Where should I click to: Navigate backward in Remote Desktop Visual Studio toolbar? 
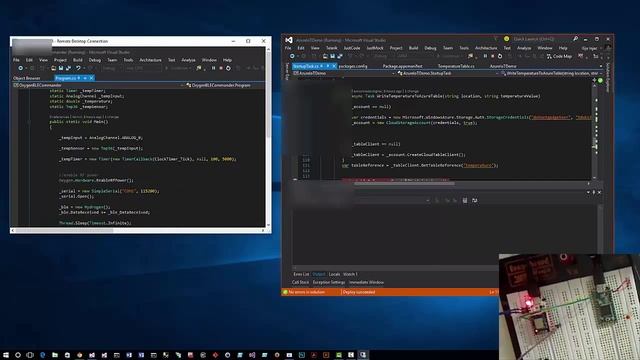click(20, 68)
